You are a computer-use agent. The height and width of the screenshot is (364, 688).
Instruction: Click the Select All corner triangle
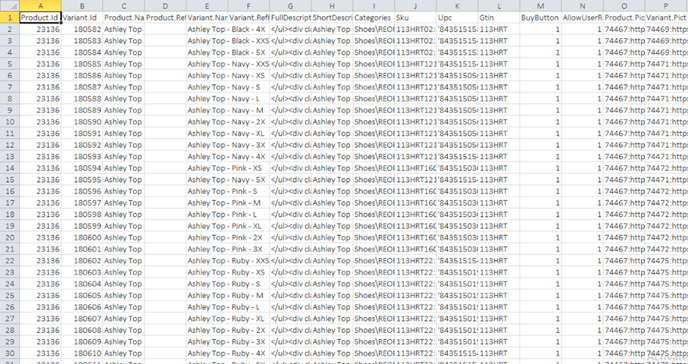(10, 6)
